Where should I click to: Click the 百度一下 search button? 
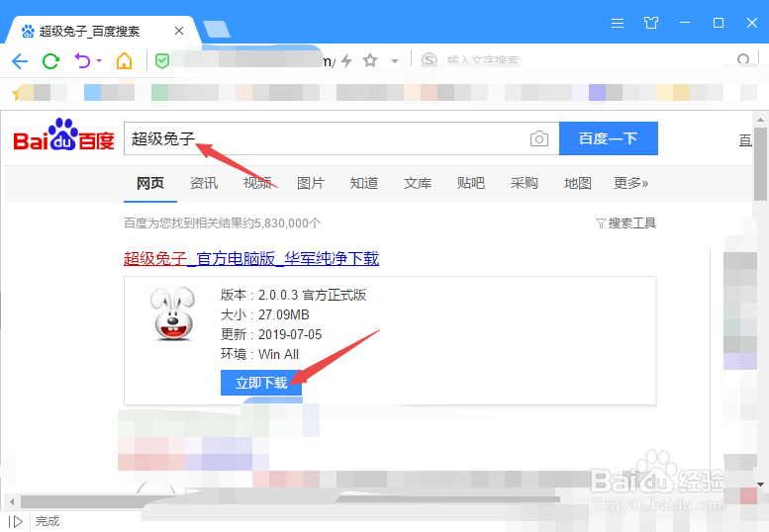click(x=609, y=138)
